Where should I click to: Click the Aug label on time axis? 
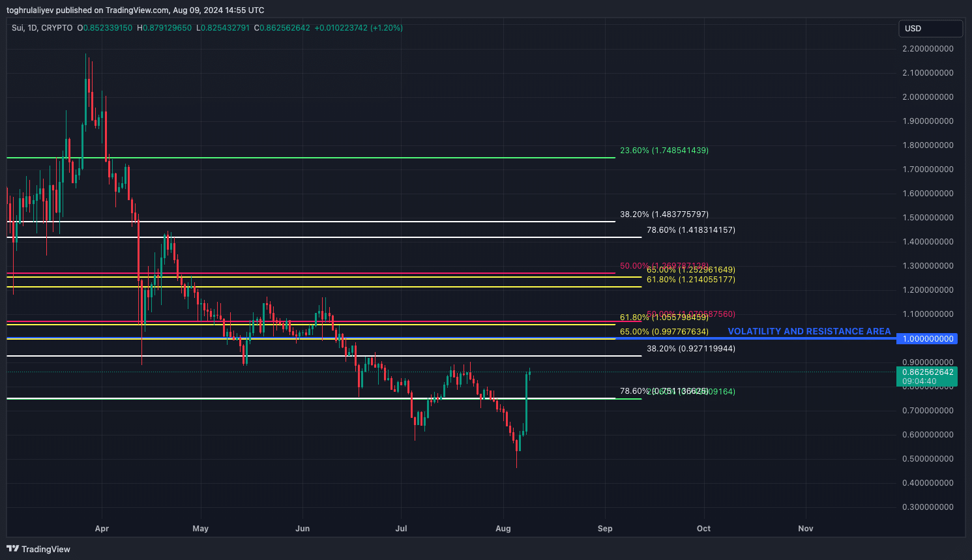[x=503, y=529]
